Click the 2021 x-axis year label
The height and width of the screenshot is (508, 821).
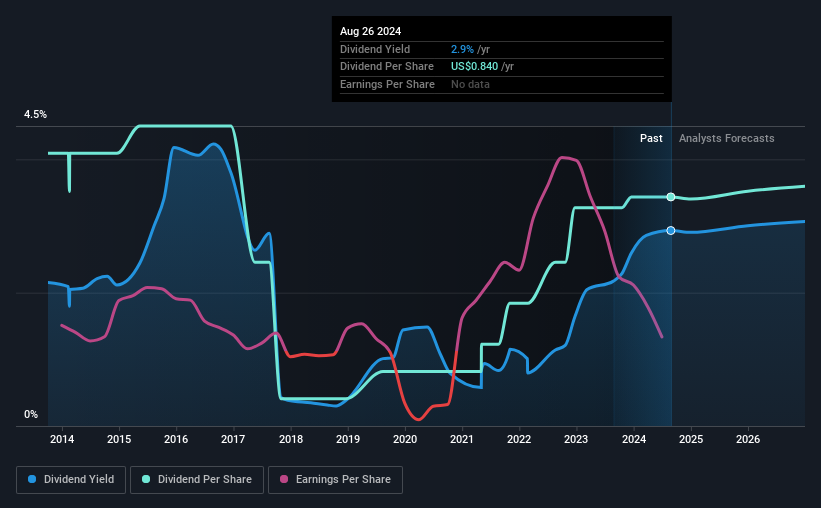[462, 439]
